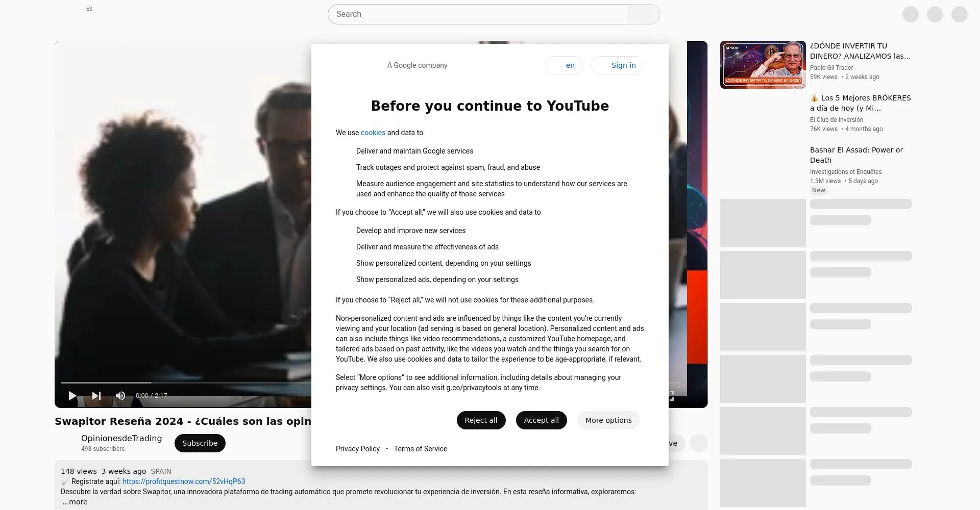980x510 pixels.
Task: Open Pablo Gil Trader channel
Action: (831, 68)
